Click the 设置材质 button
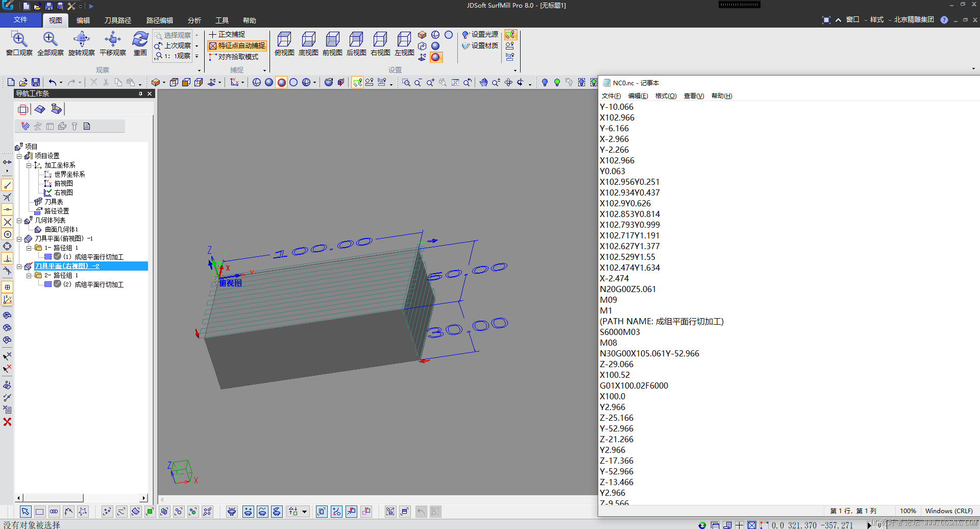 click(x=480, y=45)
